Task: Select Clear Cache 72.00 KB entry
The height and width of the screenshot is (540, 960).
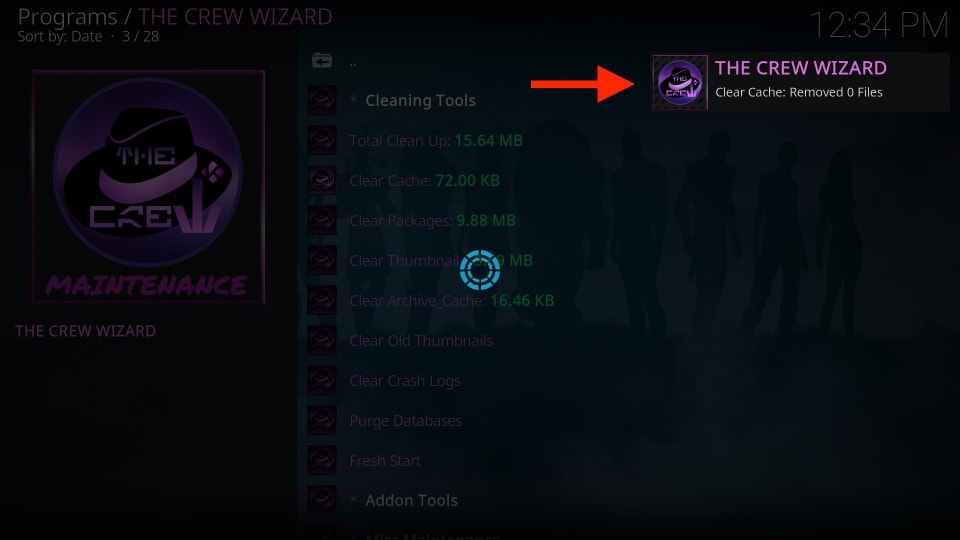Action: [x=424, y=180]
